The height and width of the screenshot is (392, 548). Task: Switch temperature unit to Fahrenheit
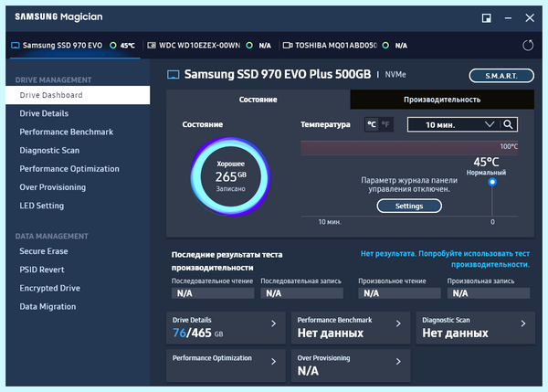[385, 124]
